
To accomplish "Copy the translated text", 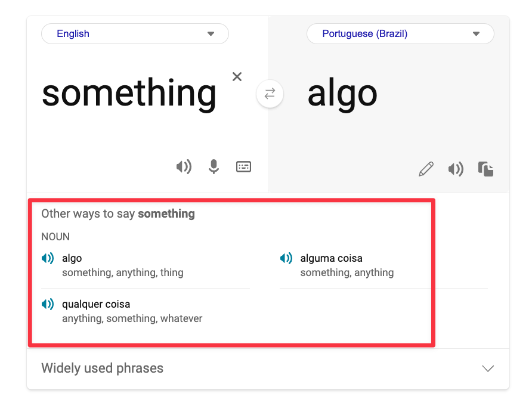I will coord(485,169).
